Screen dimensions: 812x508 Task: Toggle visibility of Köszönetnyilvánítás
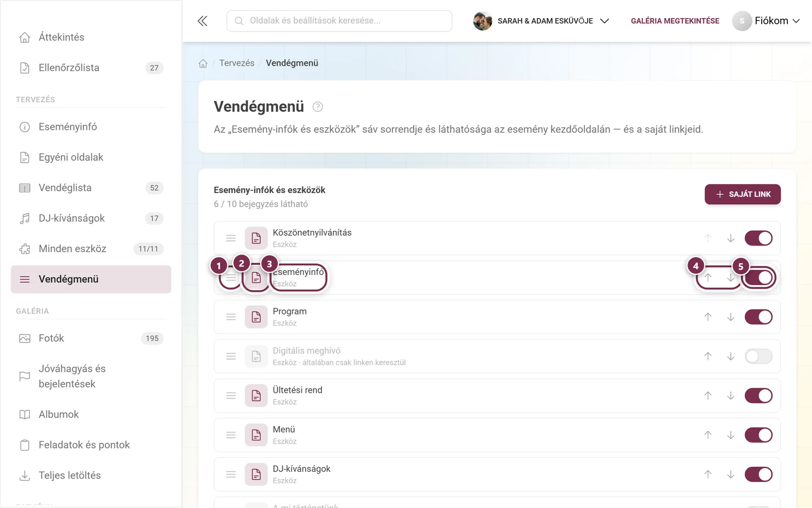pyautogui.click(x=758, y=238)
